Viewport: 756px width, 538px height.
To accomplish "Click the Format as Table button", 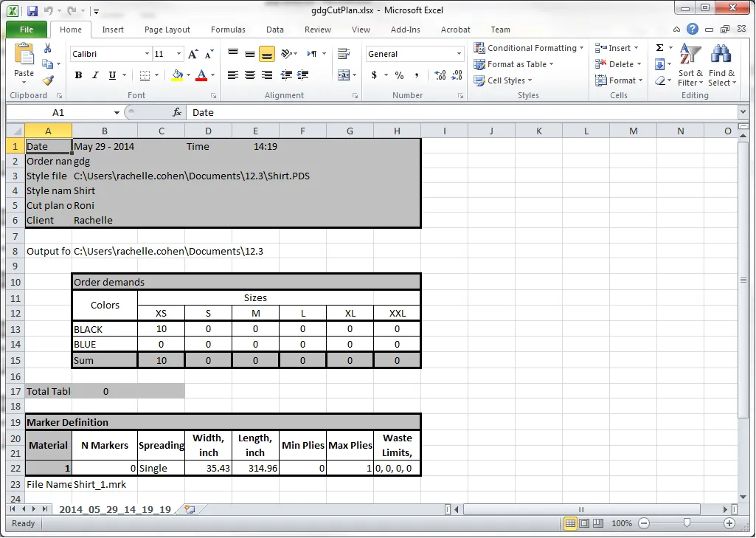I will tap(516, 64).
